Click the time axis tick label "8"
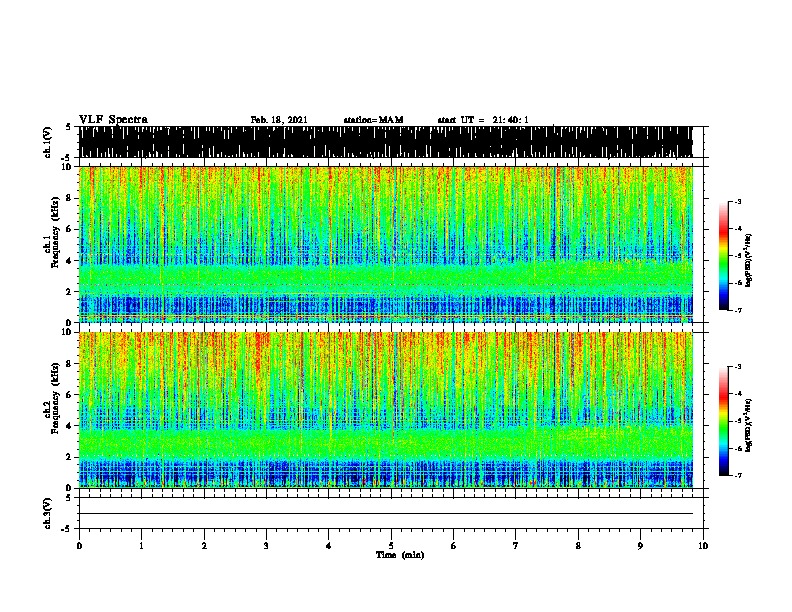The width and height of the screenshot is (792, 612). tap(578, 546)
